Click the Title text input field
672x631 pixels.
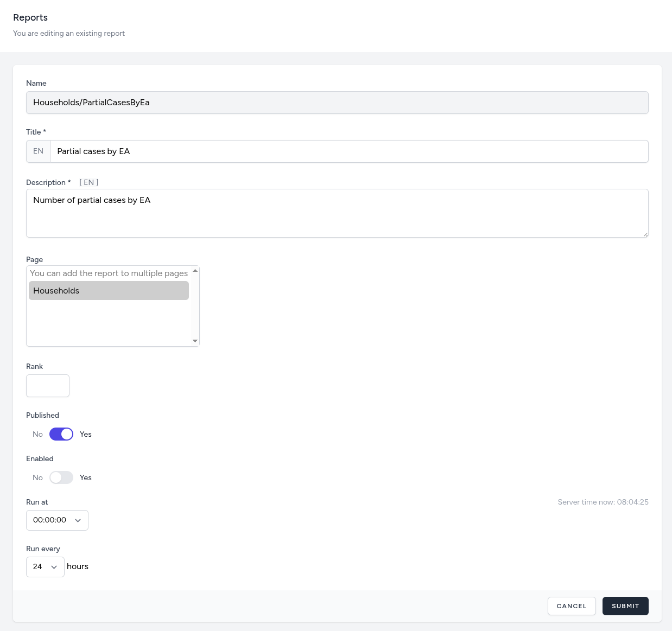click(348, 151)
